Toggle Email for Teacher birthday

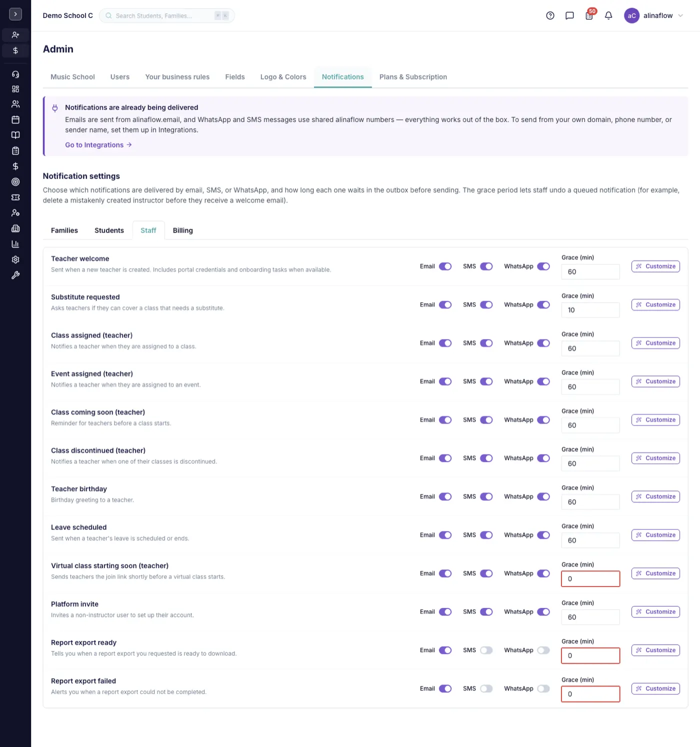coord(445,497)
